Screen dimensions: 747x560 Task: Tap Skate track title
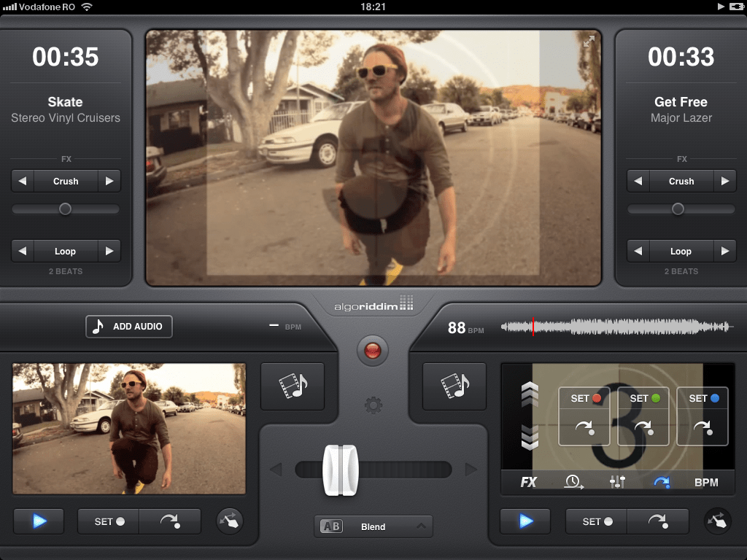tap(65, 102)
